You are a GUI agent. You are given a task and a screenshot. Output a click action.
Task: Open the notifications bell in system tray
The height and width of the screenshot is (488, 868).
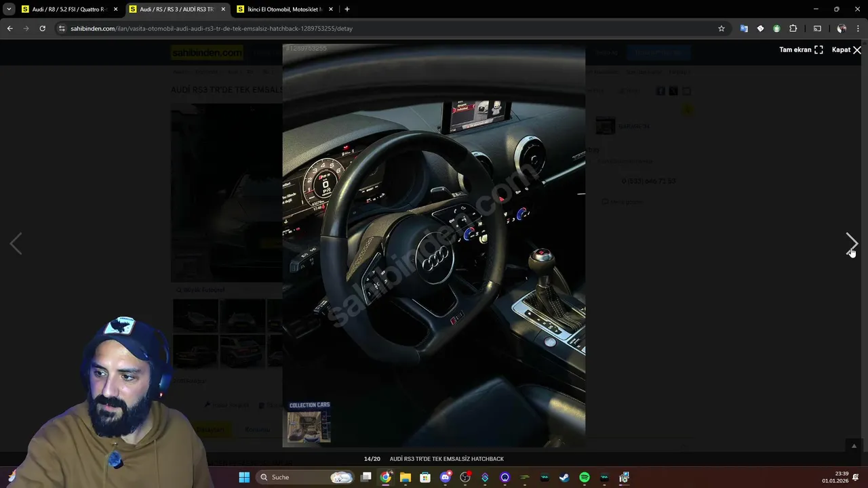point(857,477)
